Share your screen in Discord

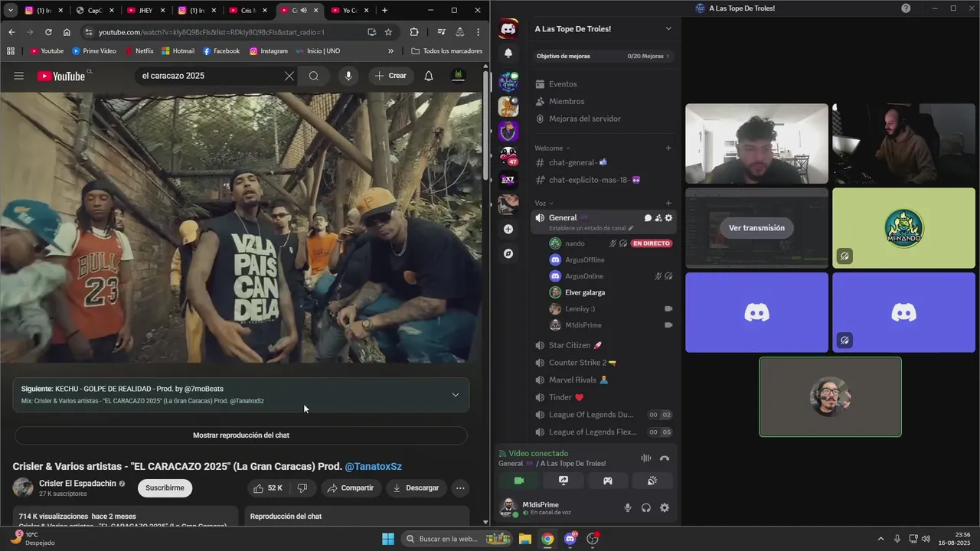(x=563, y=481)
